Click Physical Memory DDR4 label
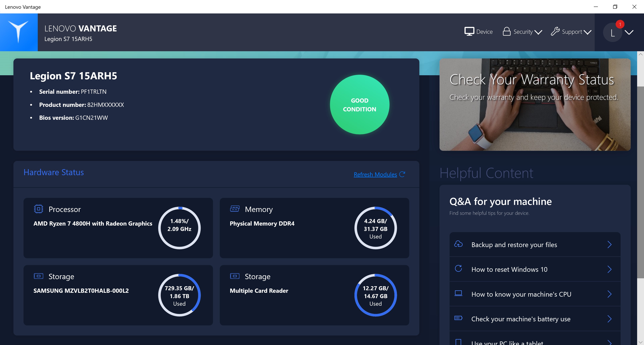The width and height of the screenshot is (644, 345). 262,224
